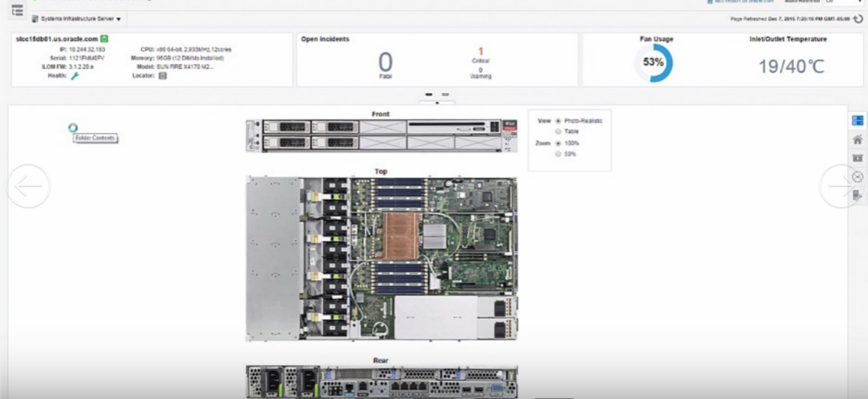Go to the previous page with the left arrow
The image size is (868, 399).
[29, 186]
